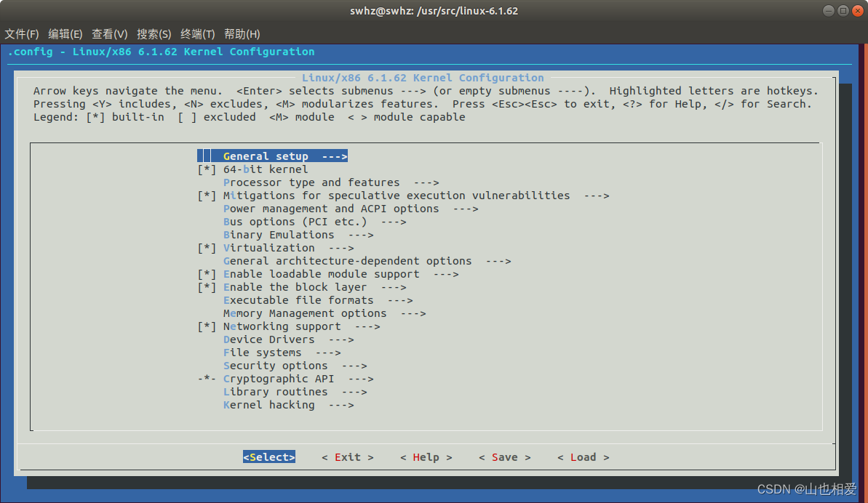Maximize the terminal window
Screen dimensions: 868x503
tap(843, 10)
